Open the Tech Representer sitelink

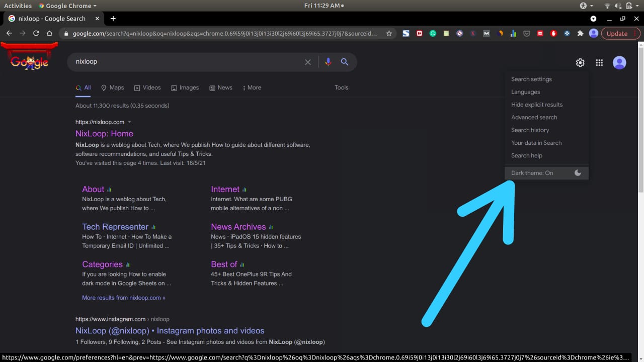pyautogui.click(x=115, y=227)
